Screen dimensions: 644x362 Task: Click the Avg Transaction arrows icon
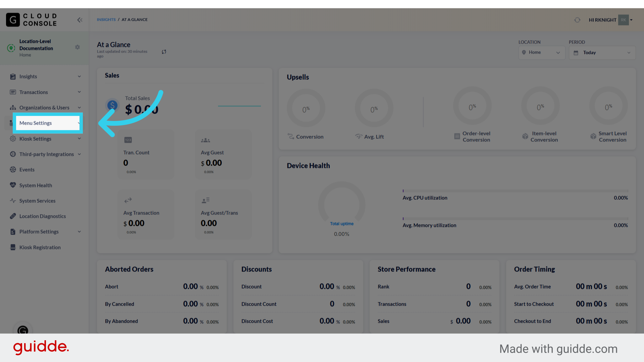pyautogui.click(x=128, y=200)
